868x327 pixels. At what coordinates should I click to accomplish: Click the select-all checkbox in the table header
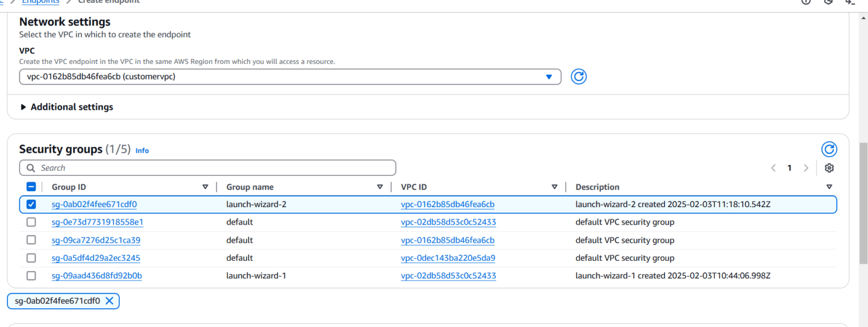31,186
